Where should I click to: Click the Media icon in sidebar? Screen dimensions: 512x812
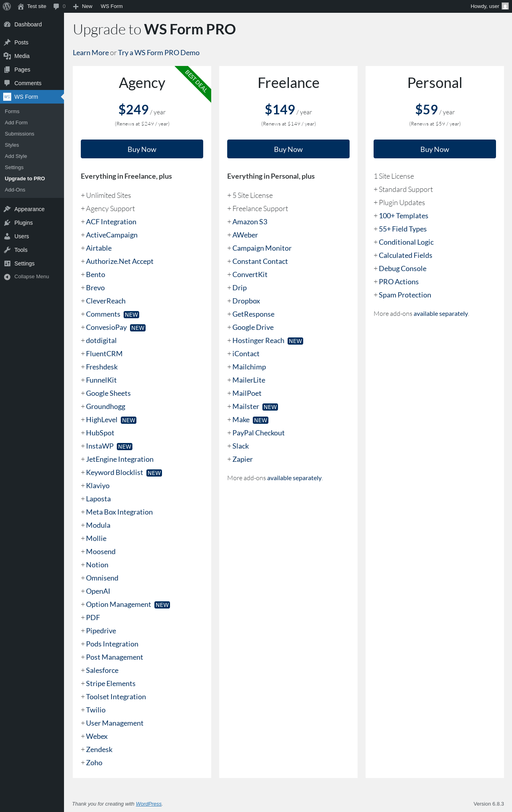point(7,56)
